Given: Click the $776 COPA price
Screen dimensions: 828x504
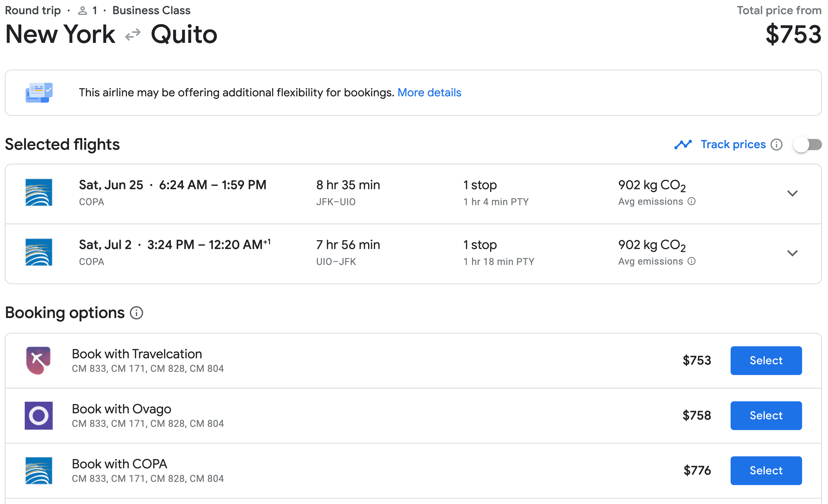Looking at the screenshot, I should click(697, 471).
